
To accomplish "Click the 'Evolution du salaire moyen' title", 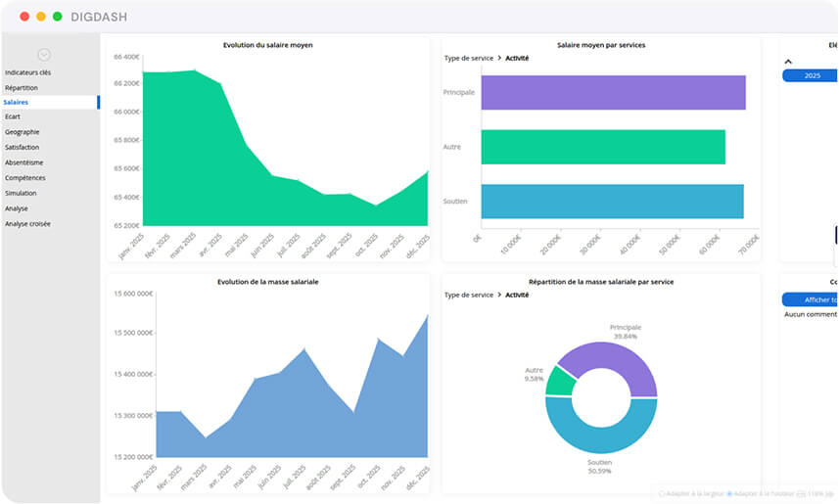I will coord(268,45).
